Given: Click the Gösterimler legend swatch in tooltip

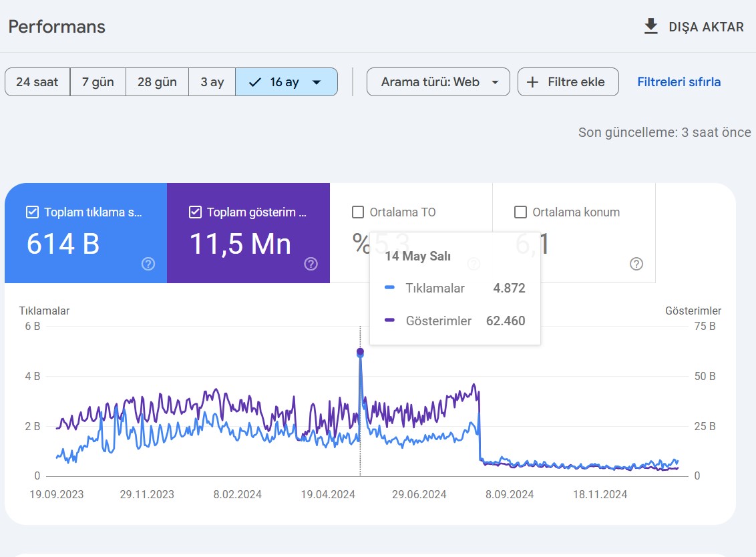Looking at the screenshot, I should (x=389, y=320).
